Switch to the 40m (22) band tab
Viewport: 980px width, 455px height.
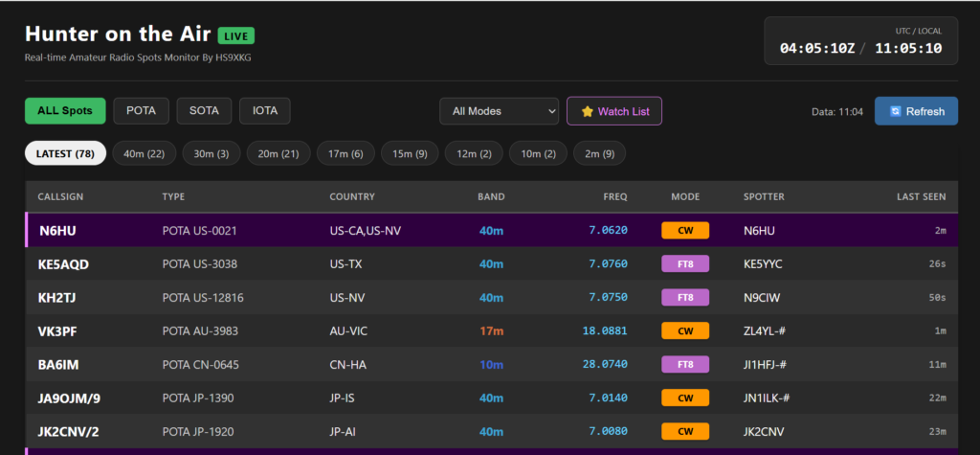(145, 153)
